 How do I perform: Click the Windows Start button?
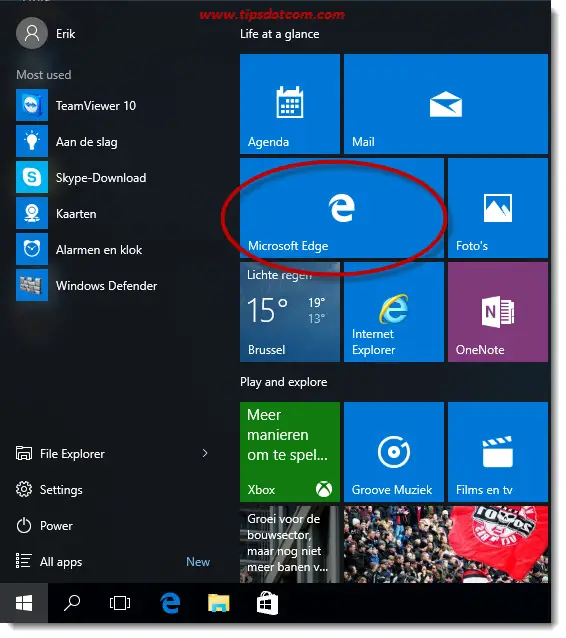click(x=24, y=603)
